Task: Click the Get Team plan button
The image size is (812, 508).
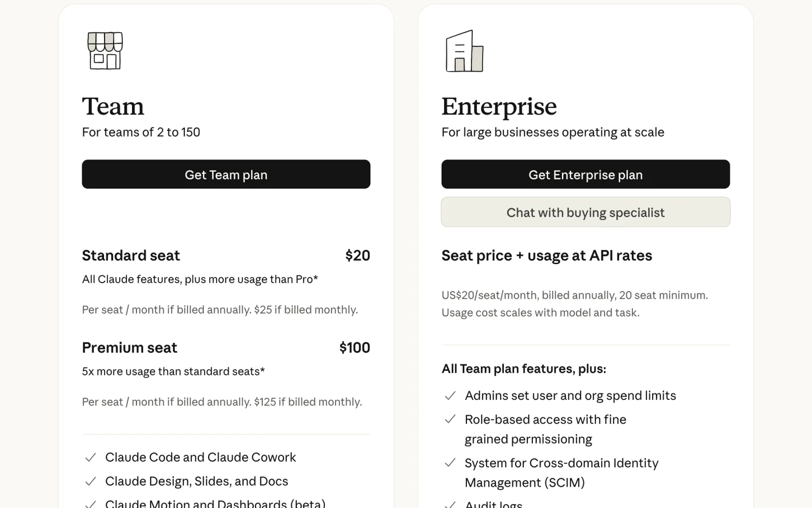Action: click(x=226, y=174)
